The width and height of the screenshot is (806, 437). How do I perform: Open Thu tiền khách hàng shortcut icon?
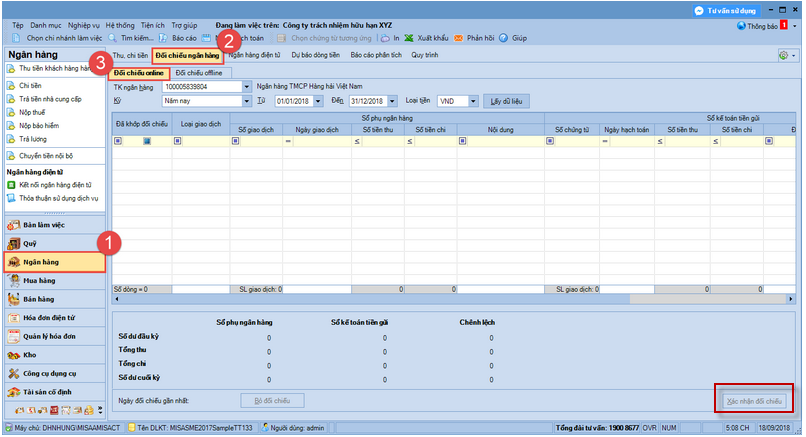tap(11, 68)
